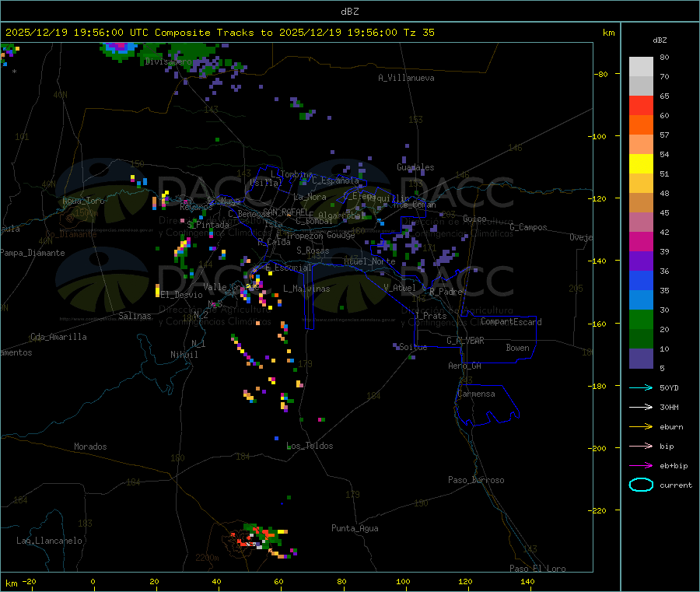This screenshot has height=592, width=700.
Task: Click the E_Escorial map label
Action: (x=289, y=268)
